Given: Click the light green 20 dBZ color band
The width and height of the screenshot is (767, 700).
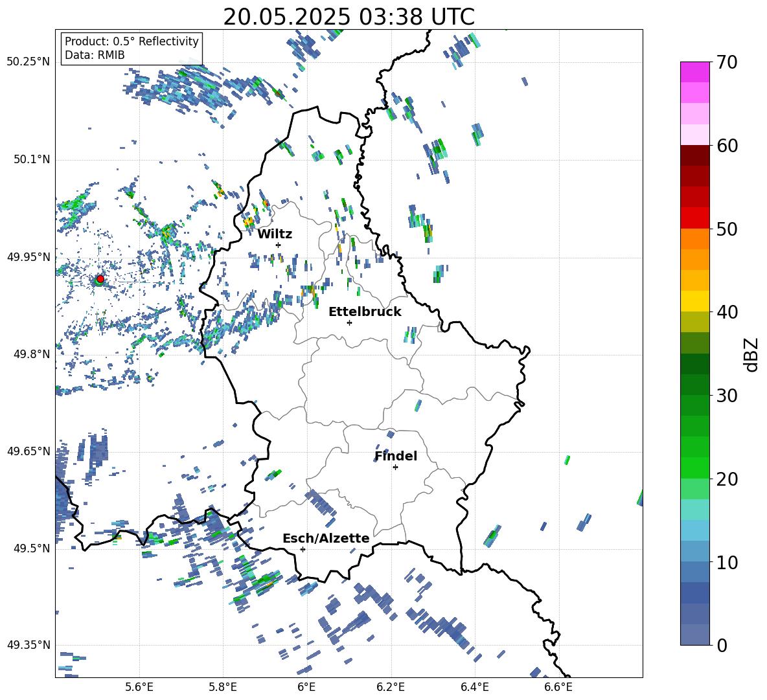Looking at the screenshot, I should tap(694, 488).
